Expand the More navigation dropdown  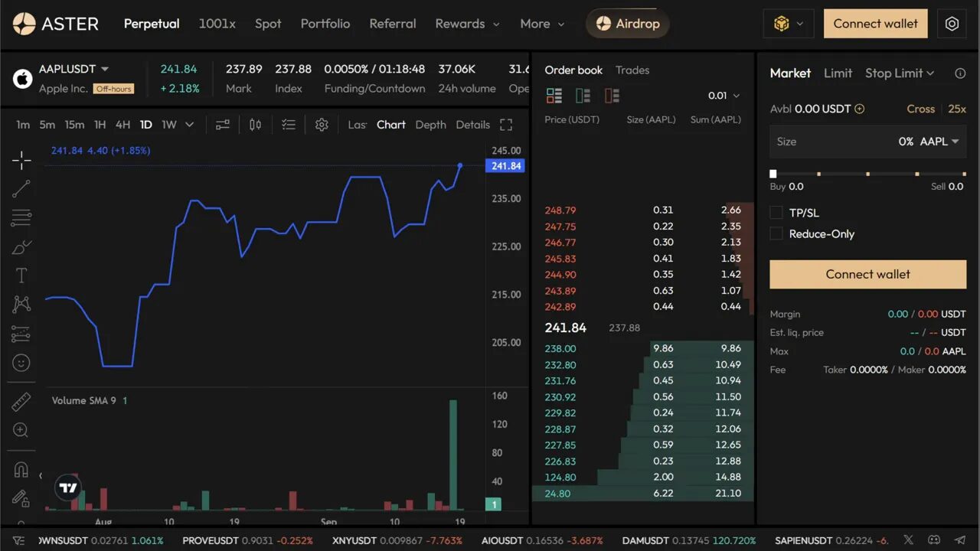(542, 24)
